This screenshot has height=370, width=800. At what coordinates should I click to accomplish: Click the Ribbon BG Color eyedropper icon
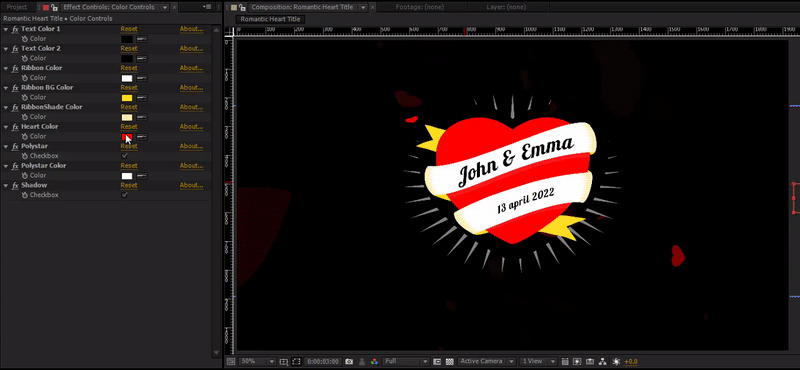[141, 97]
